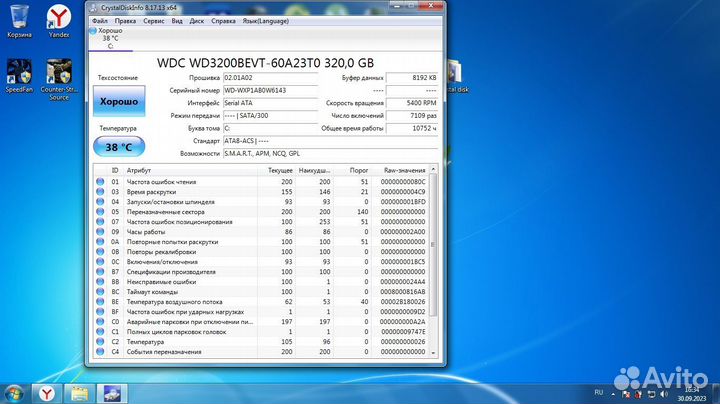The width and height of the screenshot is (720, 404).
Task: Select row Повторные попытки раскрутки
Action: tap(261, 242)
